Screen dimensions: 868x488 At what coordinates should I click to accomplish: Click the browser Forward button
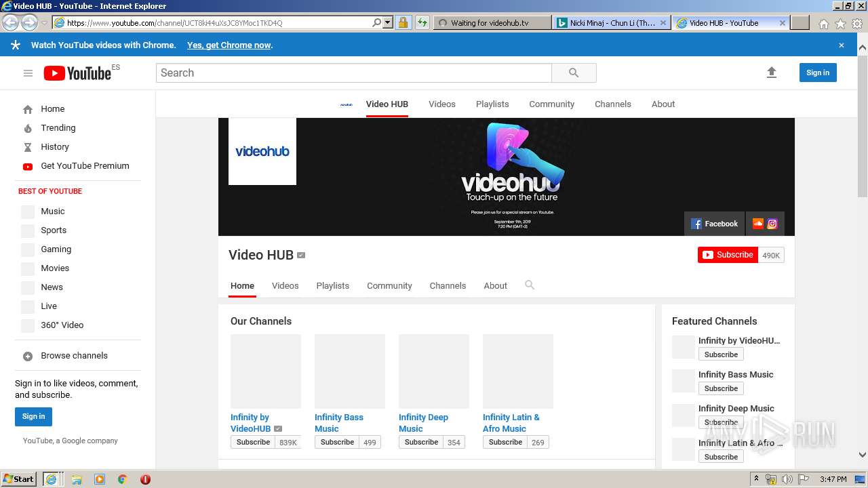click(29, 22)
